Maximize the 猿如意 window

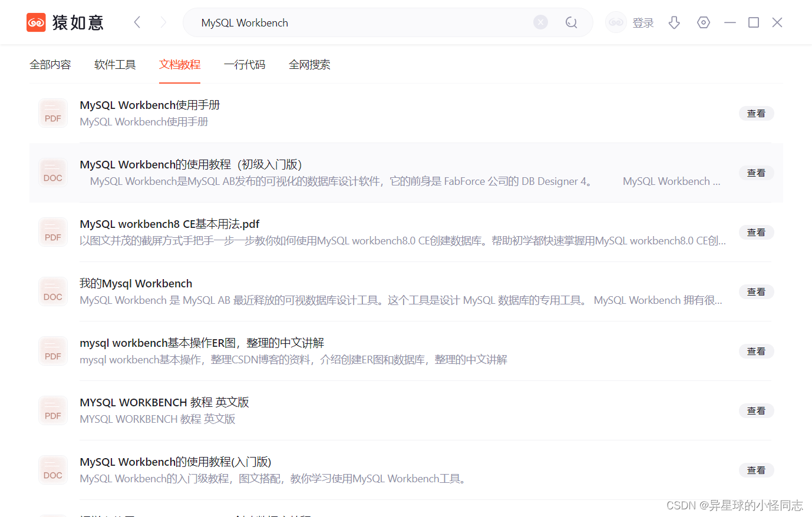click(x=754, y=22)
